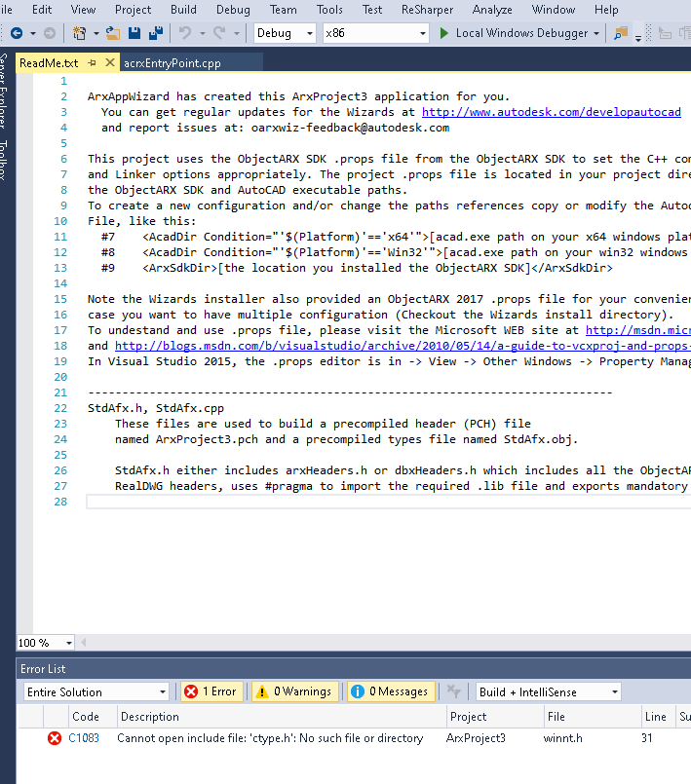Sort the error list by Line column
Screen dimensions: 691x784
click(x=658, y=717)
